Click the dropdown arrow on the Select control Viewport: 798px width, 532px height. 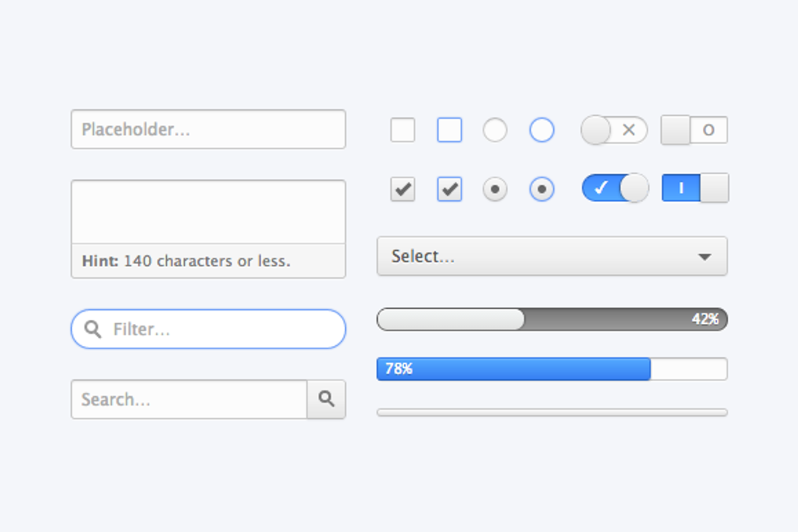pyautogui.click(x=706, y=256)
